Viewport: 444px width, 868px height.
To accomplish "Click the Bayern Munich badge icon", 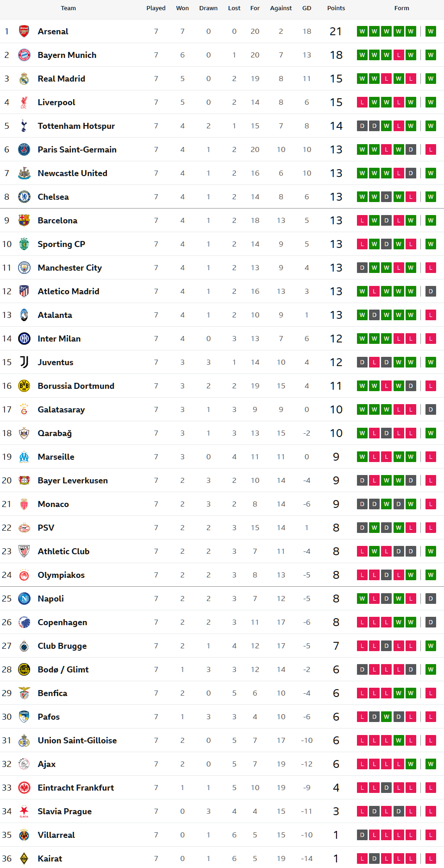I will pyautogui.click(x=24, y=55).
